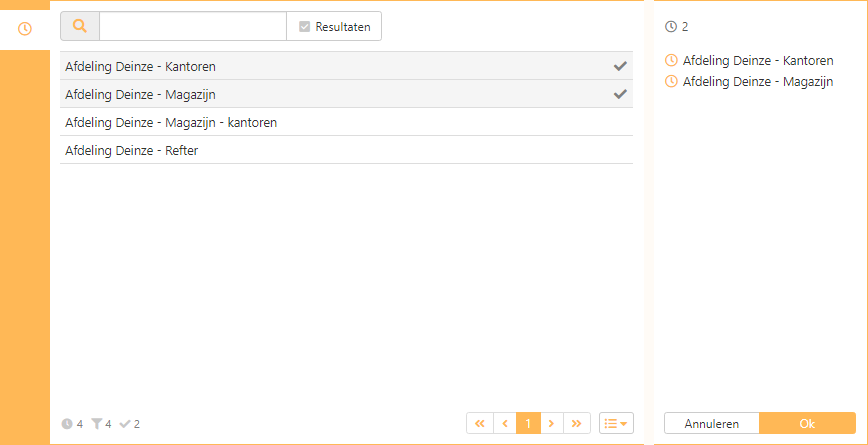This screenshot has width=868, height=445.
Task: Click the magnifying glass search icon
Action: coord(80,27)
